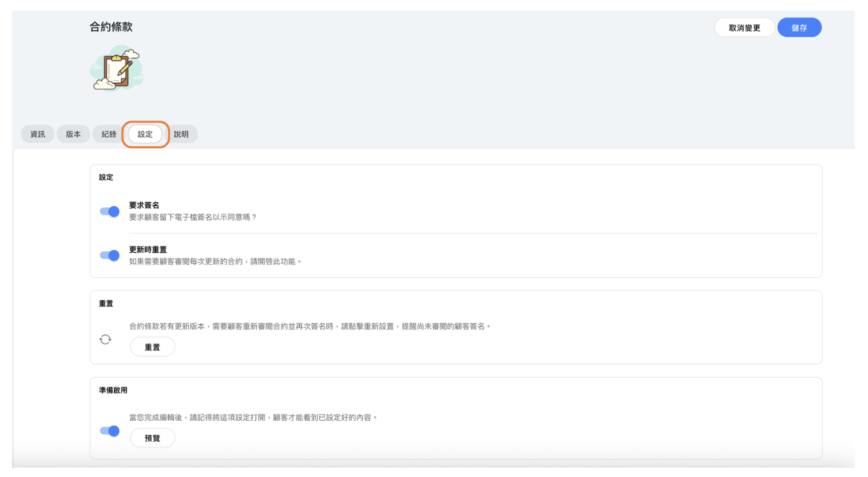Click the 合約條款 page title
Screen dimensions: 868x477
click(x=111, y=27)
